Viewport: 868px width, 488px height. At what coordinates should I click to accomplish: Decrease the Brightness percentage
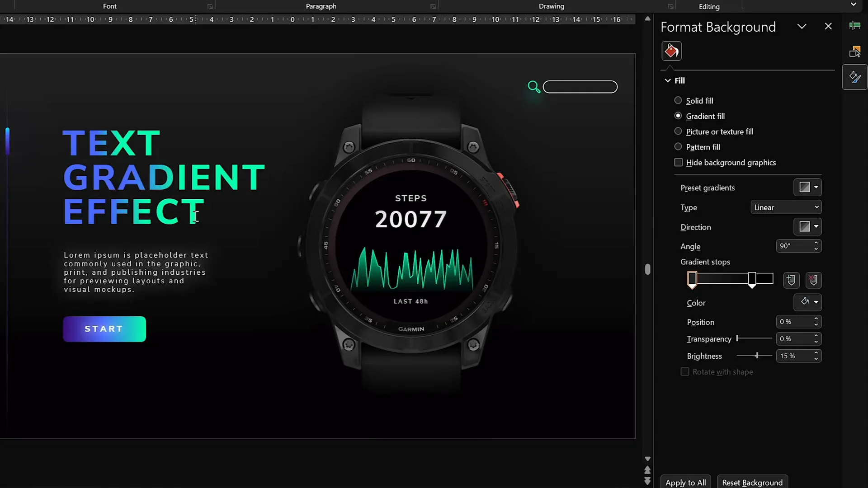816,359
